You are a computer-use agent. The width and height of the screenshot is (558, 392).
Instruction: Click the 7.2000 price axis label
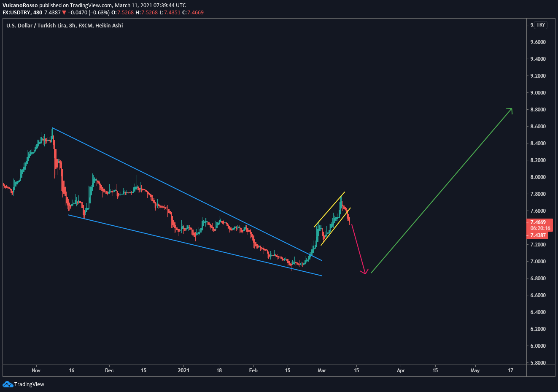tap(538, 245)
